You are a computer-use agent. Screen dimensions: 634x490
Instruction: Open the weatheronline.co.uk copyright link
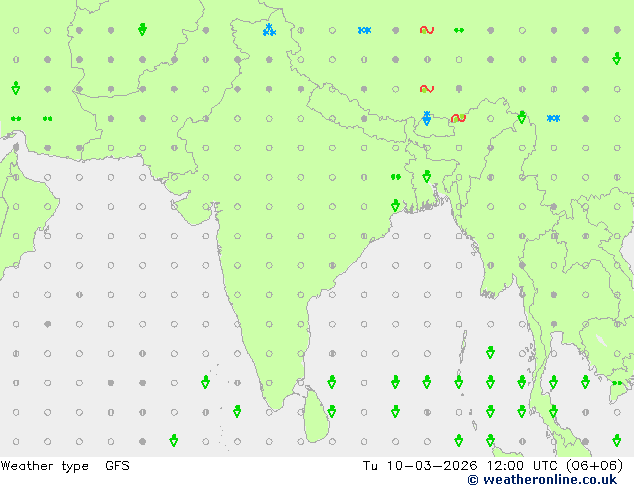point(542,480)
